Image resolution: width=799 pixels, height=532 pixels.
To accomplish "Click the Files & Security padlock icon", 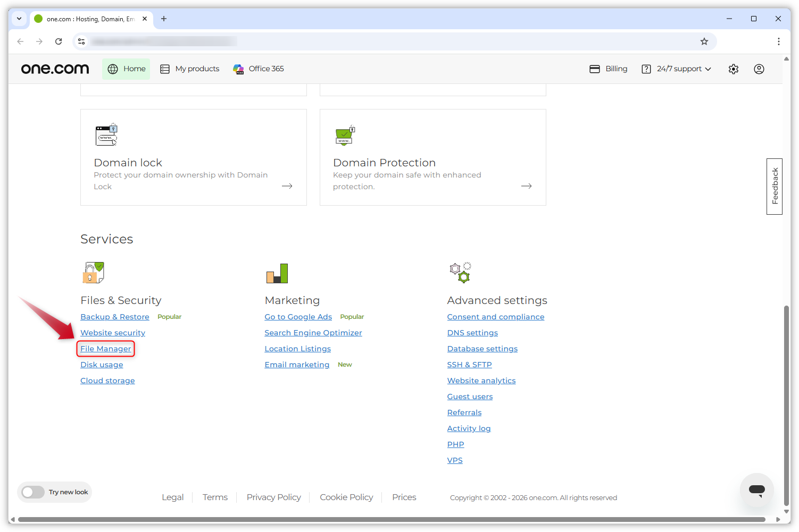I will point(93,273).
